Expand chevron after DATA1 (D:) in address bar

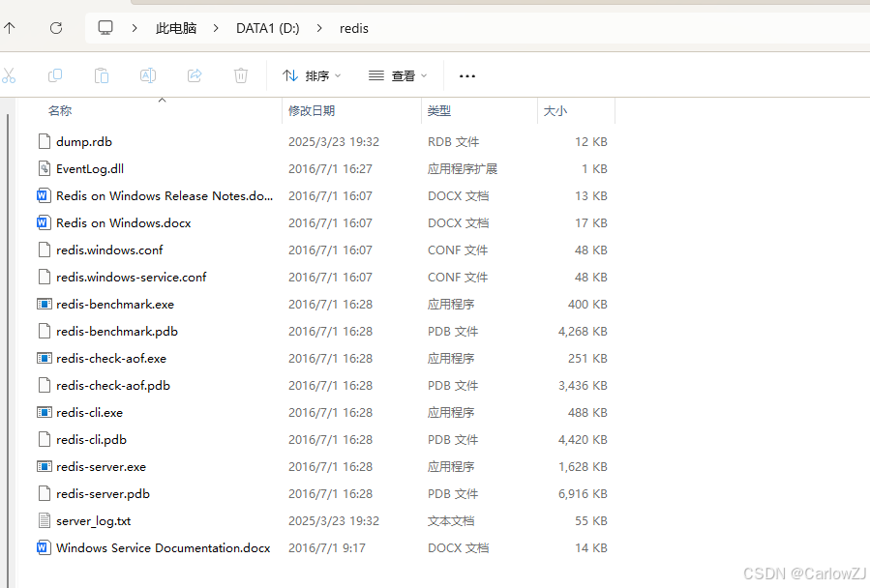319,28
